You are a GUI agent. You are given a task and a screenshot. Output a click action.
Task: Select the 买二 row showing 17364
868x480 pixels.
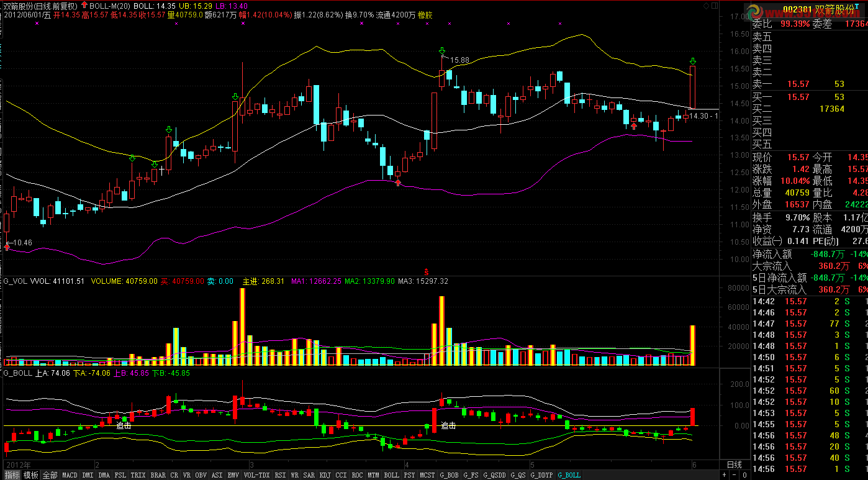click(x=810, y=109)
